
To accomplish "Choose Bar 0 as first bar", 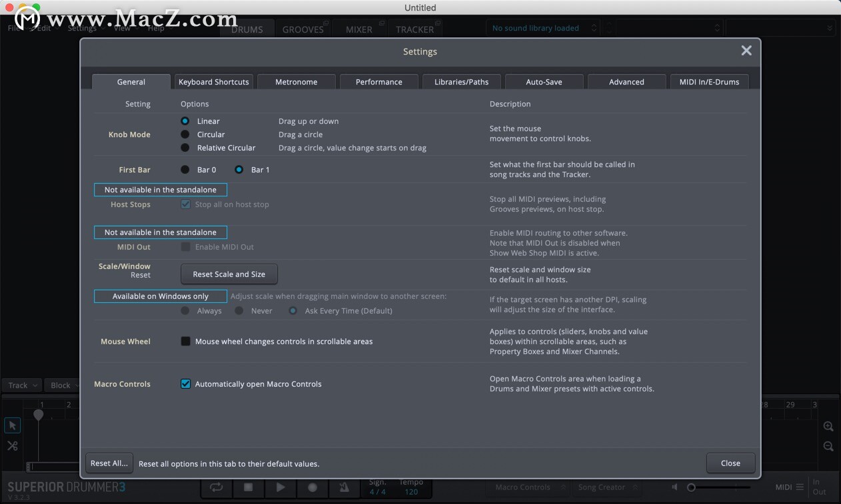I will pos(185,170).
